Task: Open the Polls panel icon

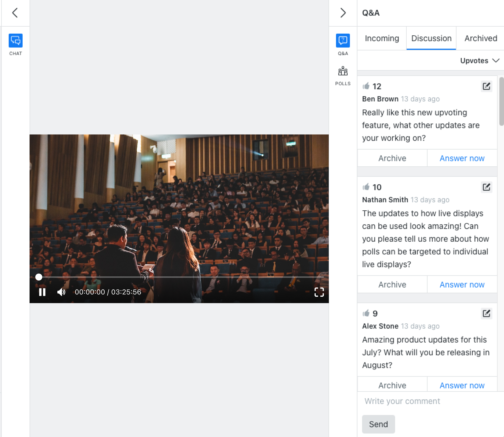Action: click(x=343, y=71)
